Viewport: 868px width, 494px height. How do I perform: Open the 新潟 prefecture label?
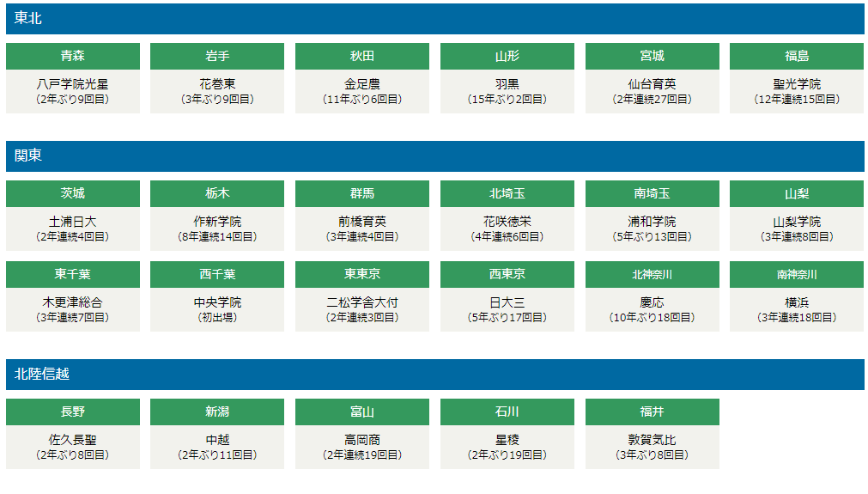click(x=217, y=412)
